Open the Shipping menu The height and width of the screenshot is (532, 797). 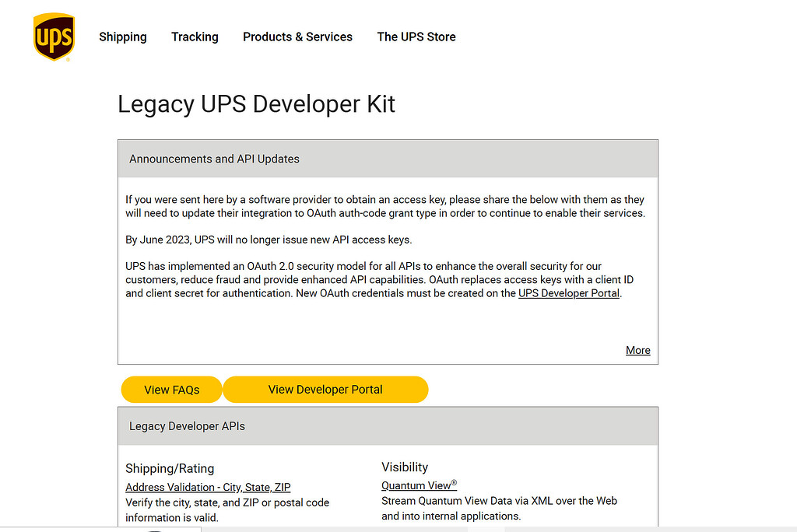(123, 37)
